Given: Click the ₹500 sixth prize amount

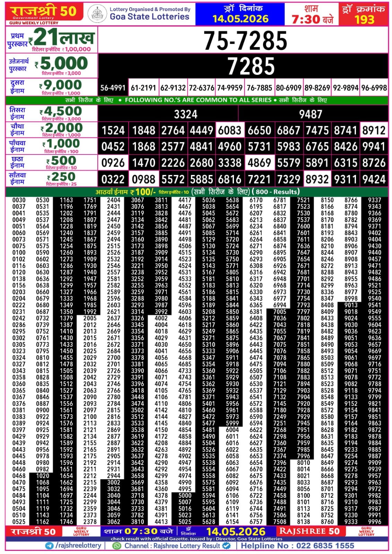Looking at the screenshot, I should 61,160.
